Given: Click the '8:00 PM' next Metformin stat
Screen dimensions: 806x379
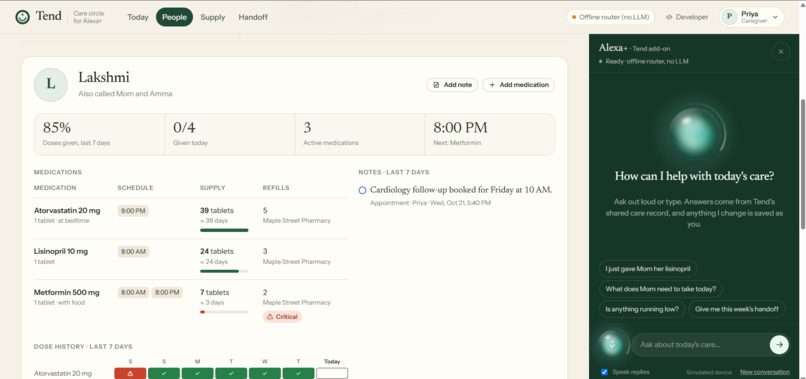Looking at the screenshot, I should 461,128.
